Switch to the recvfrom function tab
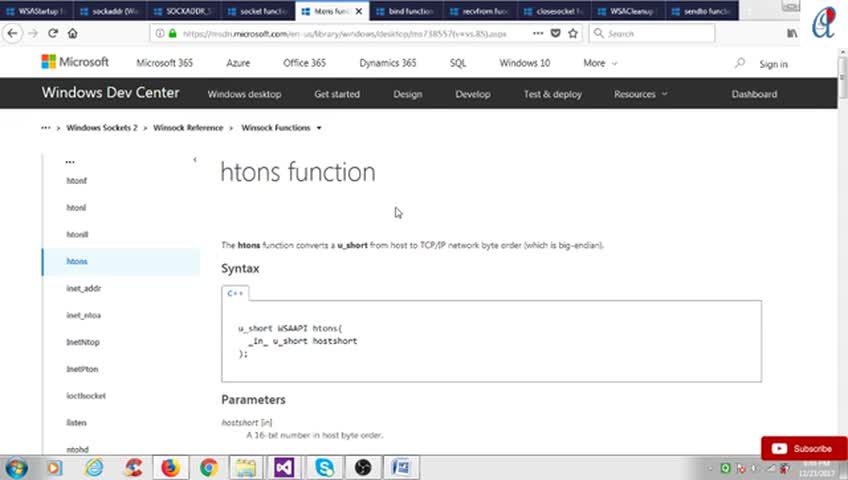848x480 pixels. click(x=480, y=11)
